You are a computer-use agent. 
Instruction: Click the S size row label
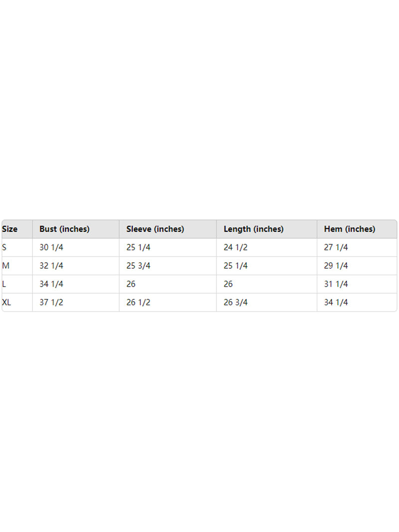5,247
